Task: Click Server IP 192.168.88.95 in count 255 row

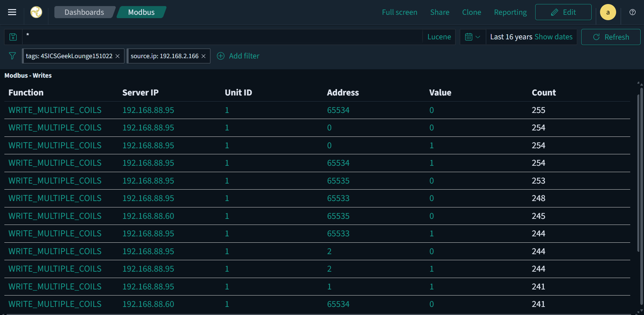Action: click(x=148, y=110)
